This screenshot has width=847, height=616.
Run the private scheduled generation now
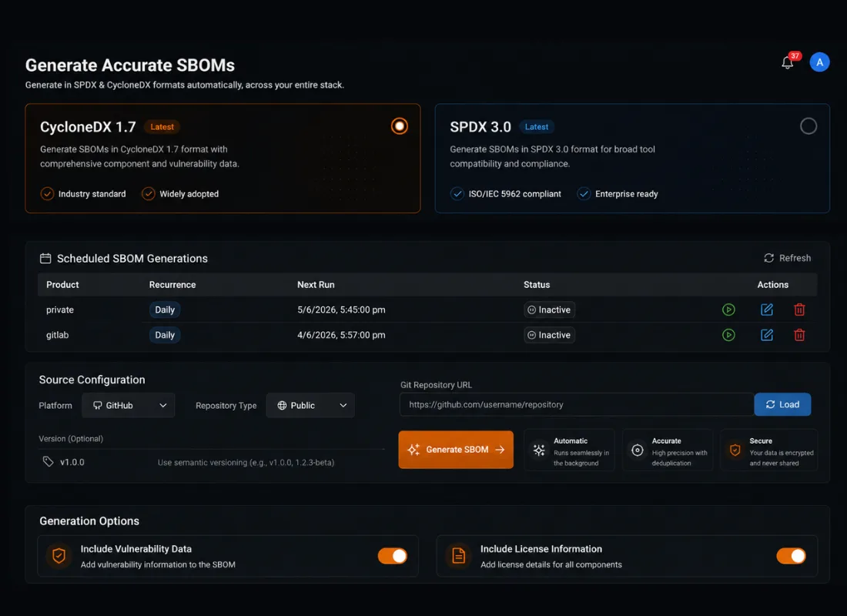pos(728,310)
